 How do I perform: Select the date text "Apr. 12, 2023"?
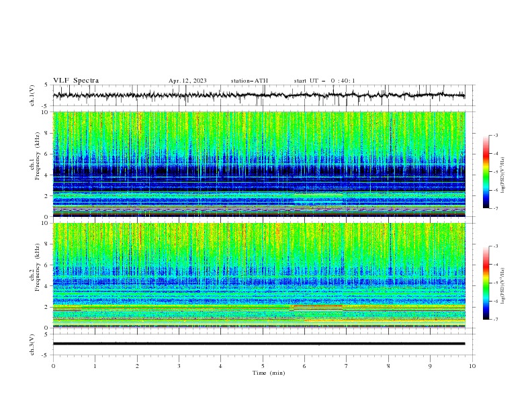point(187,81)
